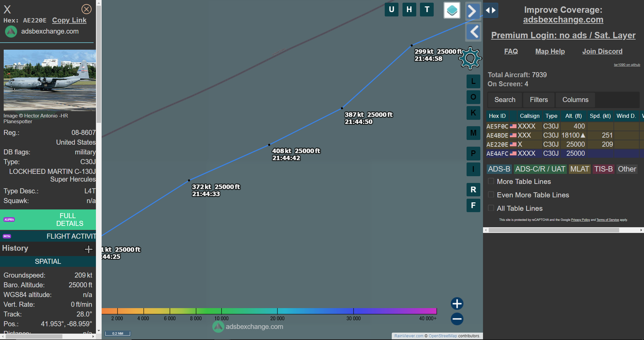
Task: Click the R map button
Action: point(473,190)
